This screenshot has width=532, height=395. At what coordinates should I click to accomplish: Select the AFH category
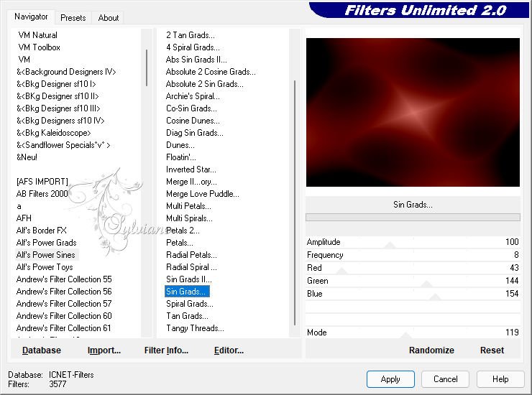click(x=24, y=218)
